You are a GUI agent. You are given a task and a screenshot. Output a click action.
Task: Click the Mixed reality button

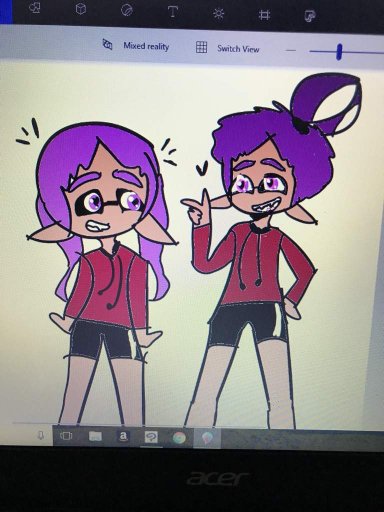(136, 45)
